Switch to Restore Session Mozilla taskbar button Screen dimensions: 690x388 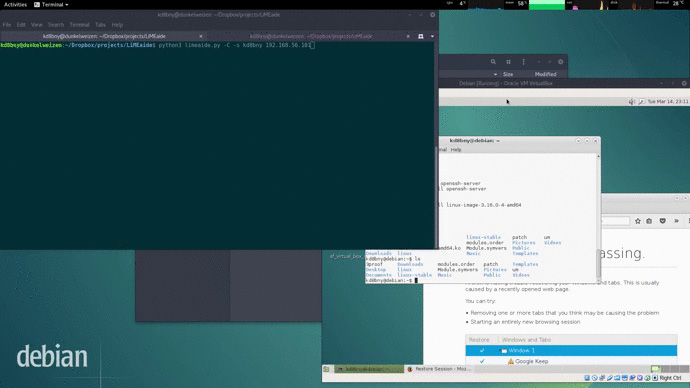(439, 369)
